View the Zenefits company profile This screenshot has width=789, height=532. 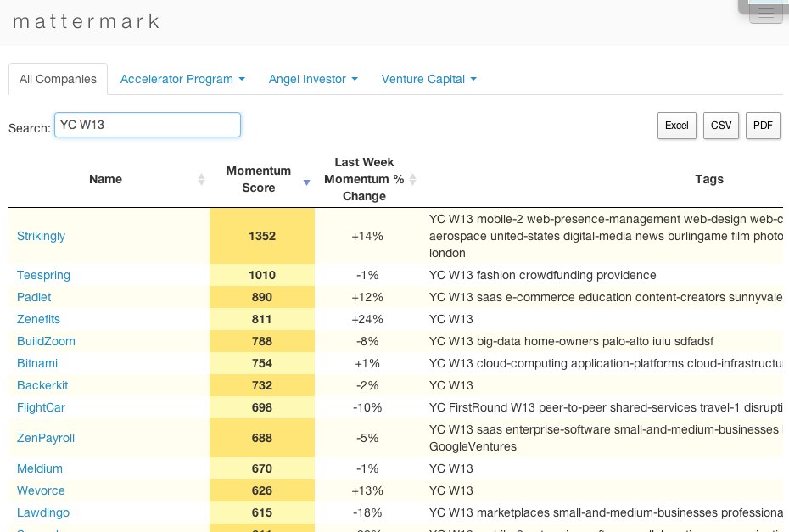[38, 319]
